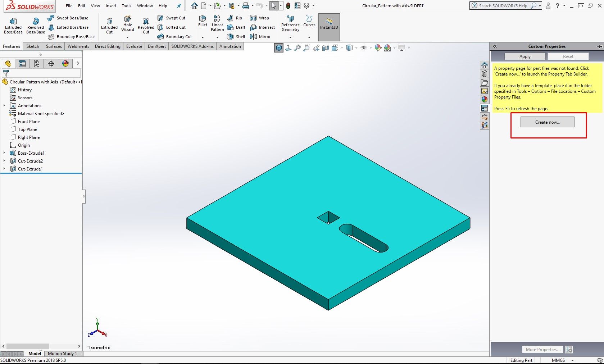Choose the Shell feature icon
The image size is (604, 364).
(236, 37)
